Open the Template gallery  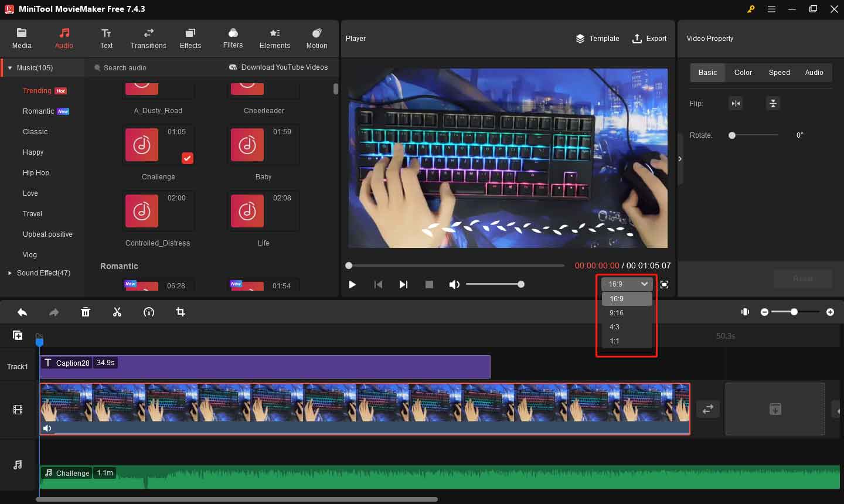click(x=597, y=39)
